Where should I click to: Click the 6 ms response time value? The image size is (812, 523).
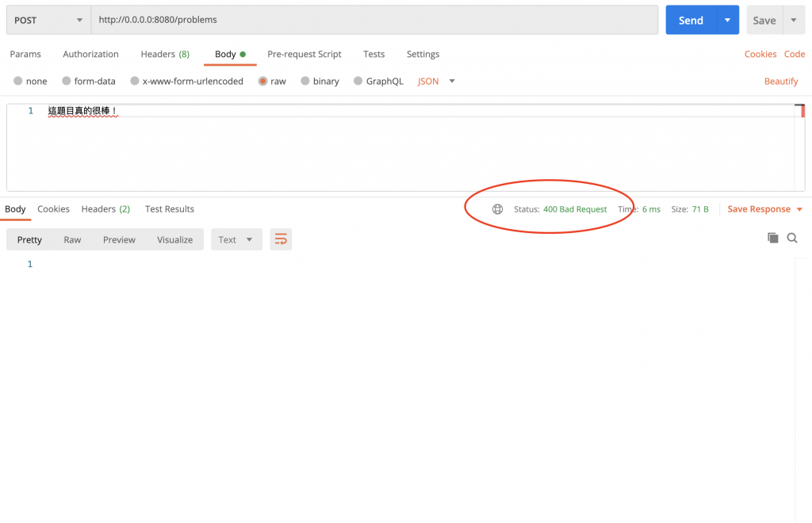click(x=651, y=209)
